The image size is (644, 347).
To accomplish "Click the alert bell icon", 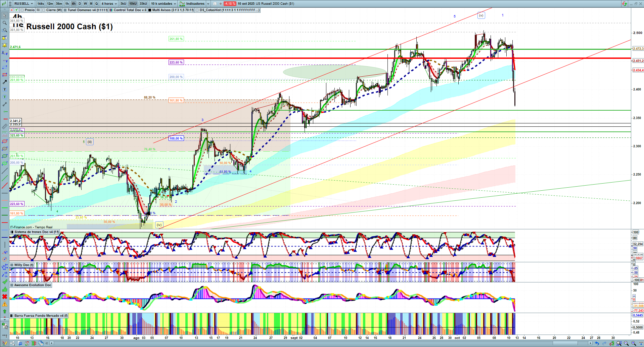I will 5,45.
